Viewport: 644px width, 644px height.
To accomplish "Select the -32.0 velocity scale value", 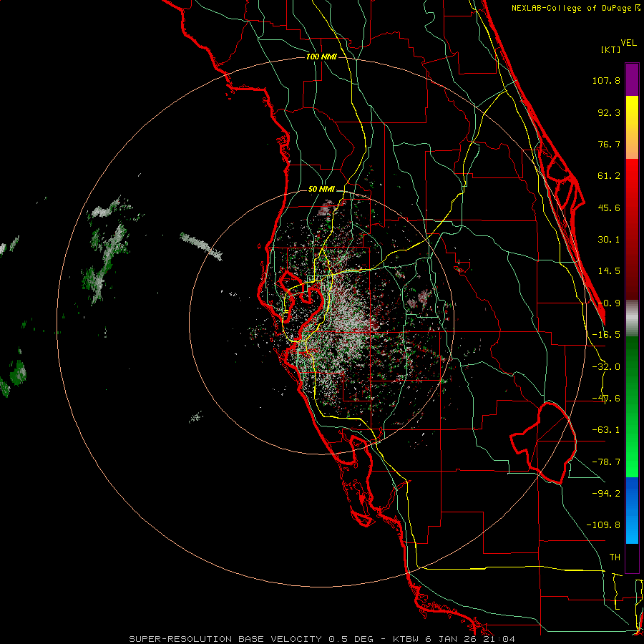I will pyautogui.click(x=606, y=367).
